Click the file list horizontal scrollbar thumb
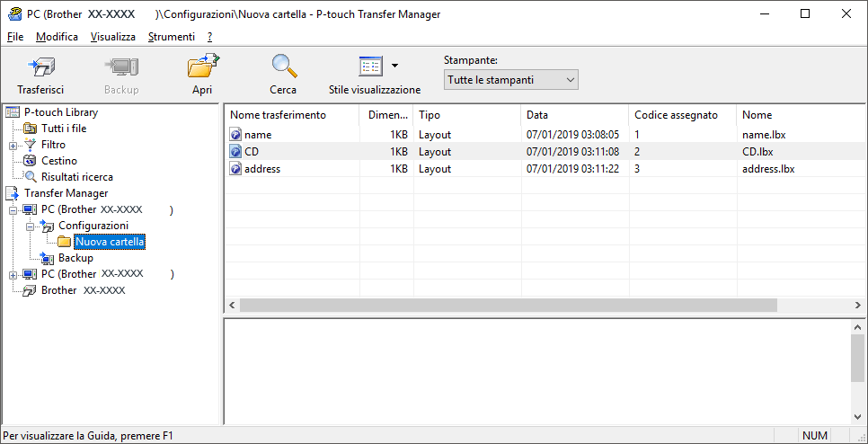Image resolution: width=868 pixels, height=444 pixels. coord(509,305)
